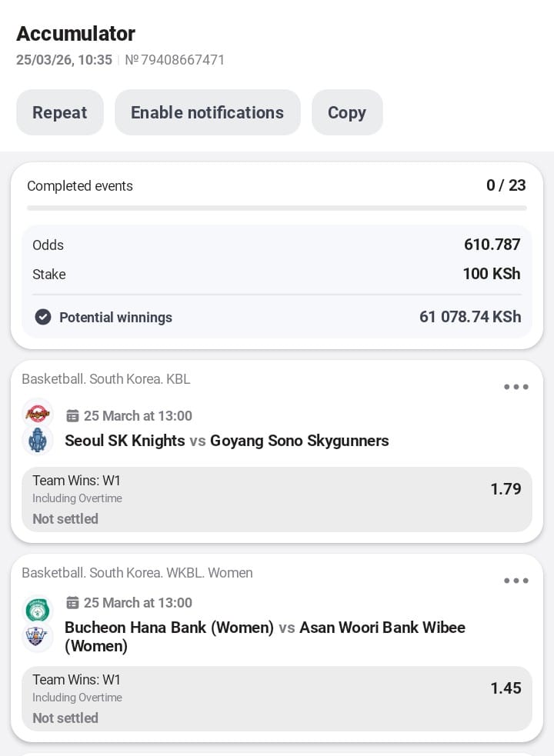Image resolution: width=554 pixels, height=756 pixels.
Task: Open Seoul SK Knights vs Goyang match
Action: click(x=226, y=441)
